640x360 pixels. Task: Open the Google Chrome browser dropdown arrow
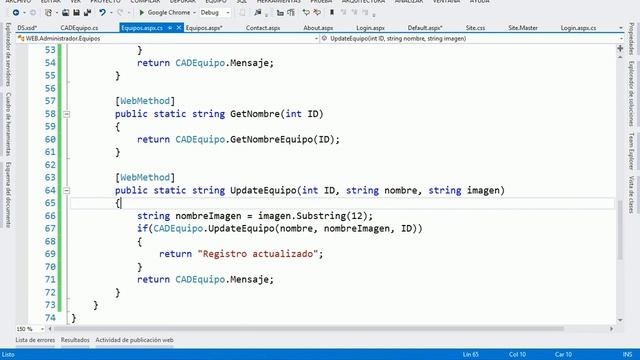point(194,13)
